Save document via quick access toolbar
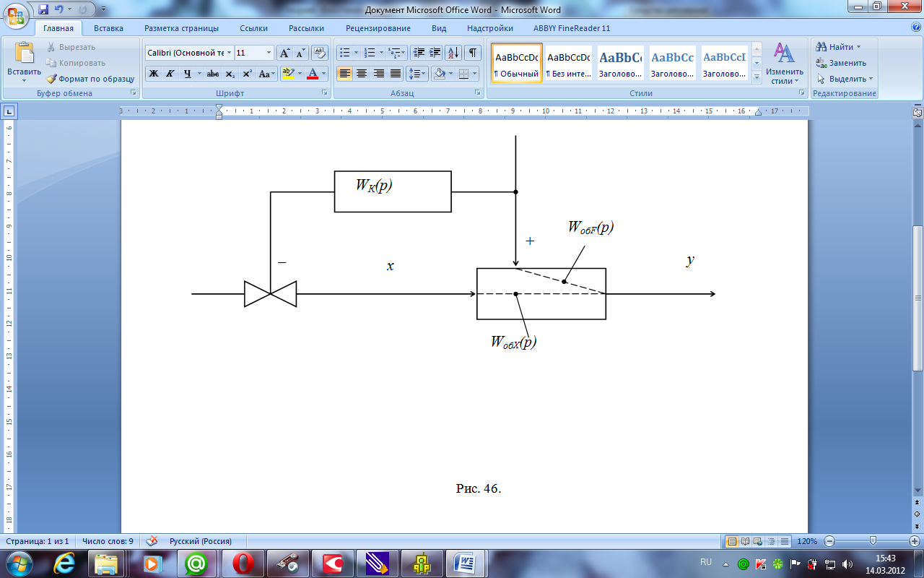Image resolution: width=924 pixels, height=578 pixels. (43, 9)
